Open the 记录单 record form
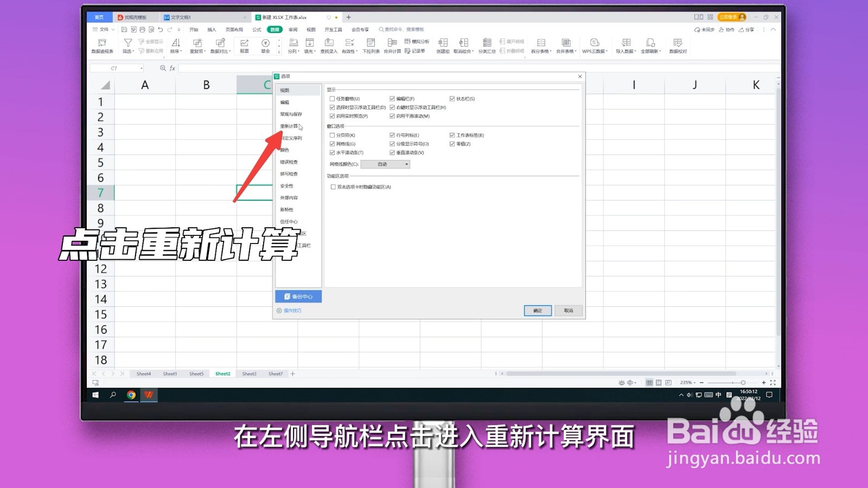 (415, 51)
